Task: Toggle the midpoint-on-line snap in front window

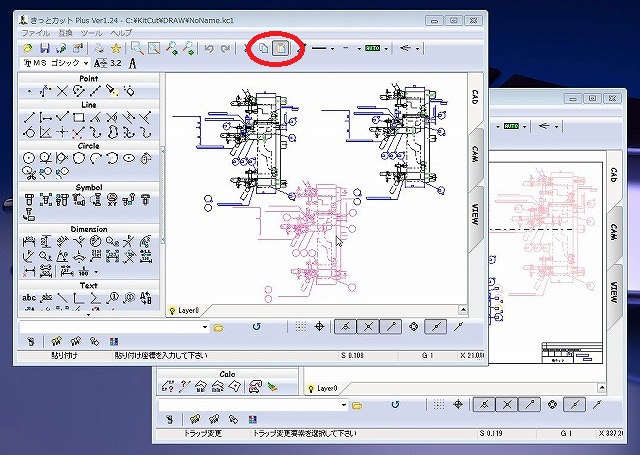Action: point(436,326)
